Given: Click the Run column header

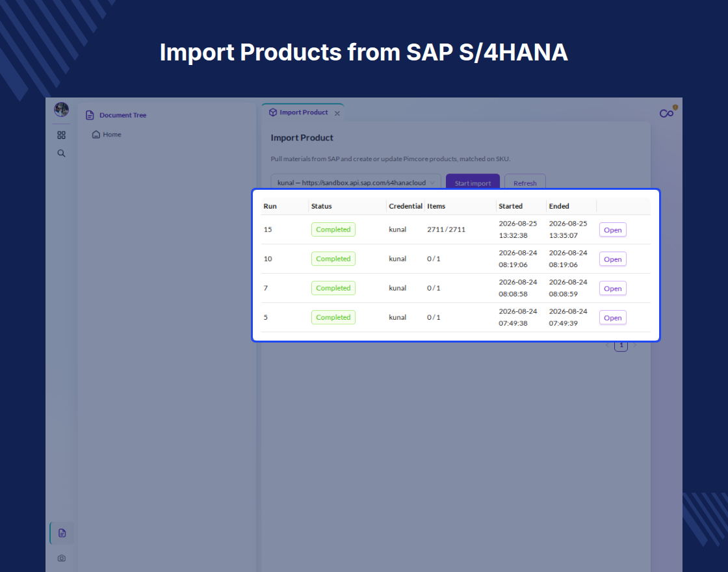Looking at the screenshot, I should point(270,206).
